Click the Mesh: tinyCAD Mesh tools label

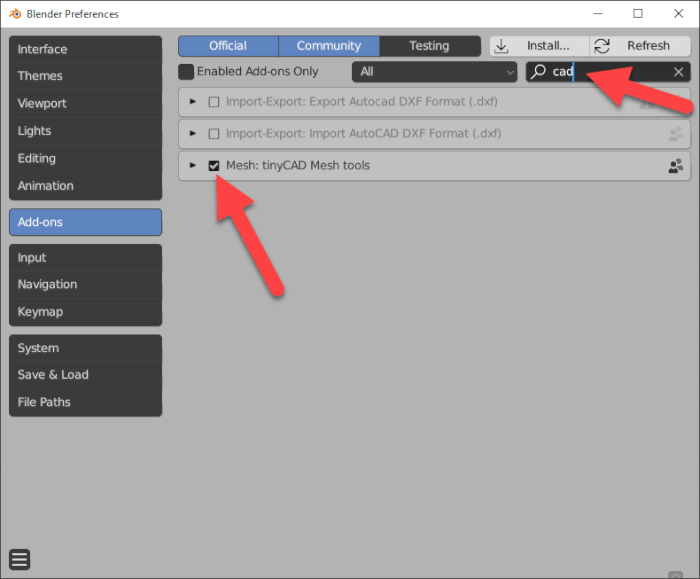(x=298, y=166)
